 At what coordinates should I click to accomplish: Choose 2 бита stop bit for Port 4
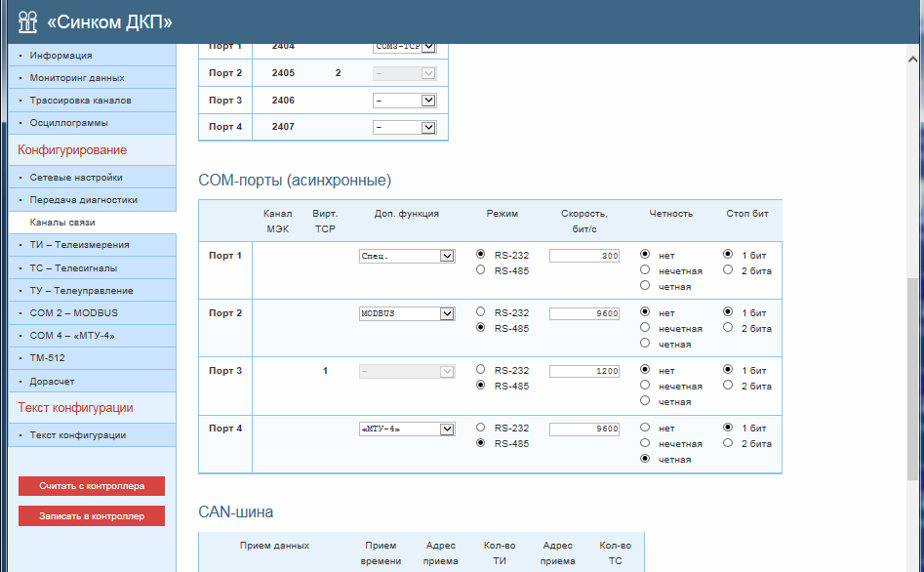(728, 443)
